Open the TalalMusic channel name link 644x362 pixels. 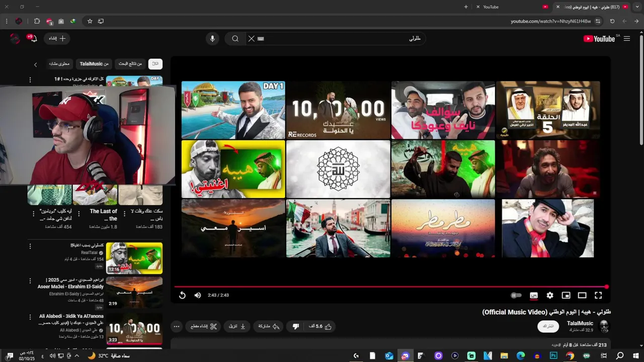580,323
